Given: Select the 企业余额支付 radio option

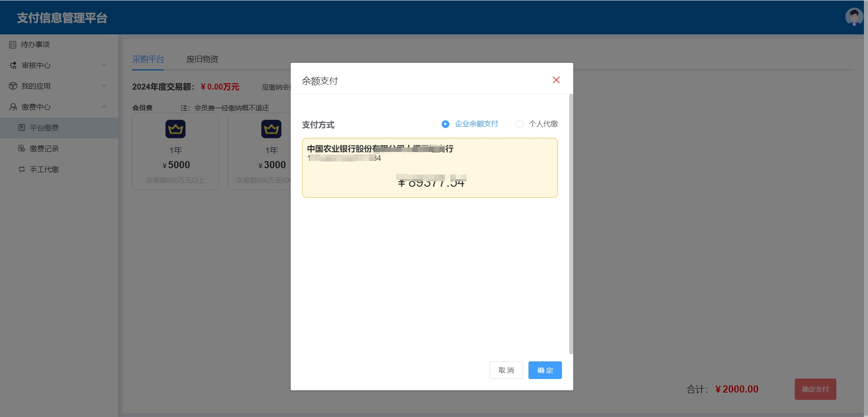Looking at the screenshot, I should click(x=445, y=124).
